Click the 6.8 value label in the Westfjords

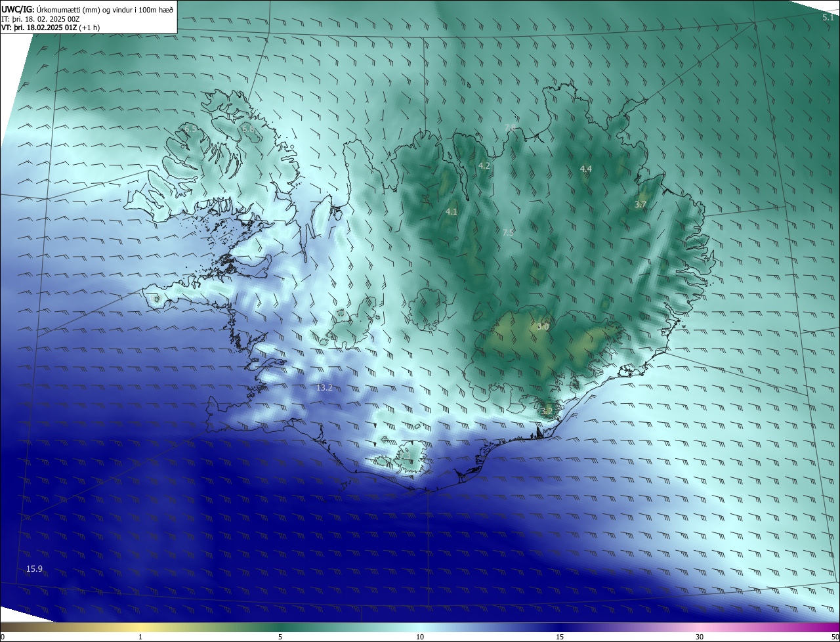(x=249, y=129)
